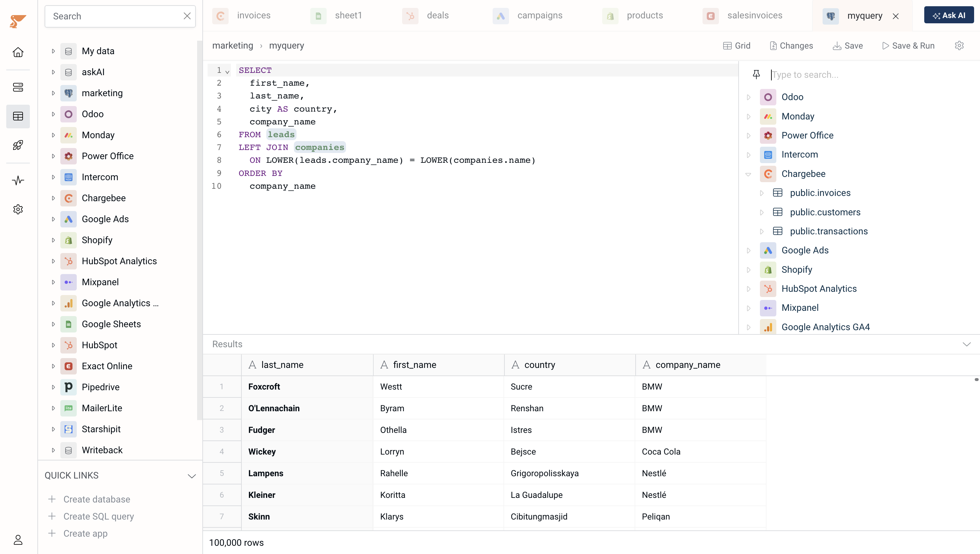Screen dimensions: 980x554
Task: Clear the Search box with X icon
Action: 187,16
